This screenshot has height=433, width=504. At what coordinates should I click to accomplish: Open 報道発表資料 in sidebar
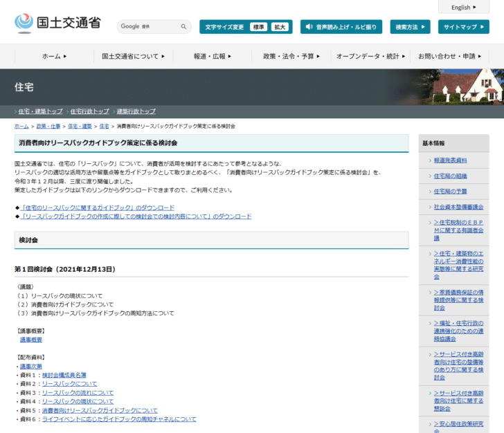click(x=450, y=160)
